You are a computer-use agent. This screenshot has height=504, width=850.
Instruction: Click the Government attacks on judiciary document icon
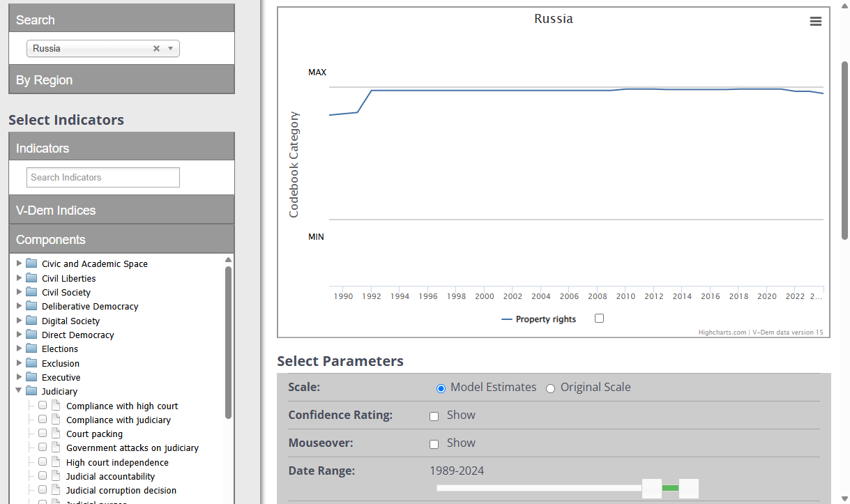point(56,448)
